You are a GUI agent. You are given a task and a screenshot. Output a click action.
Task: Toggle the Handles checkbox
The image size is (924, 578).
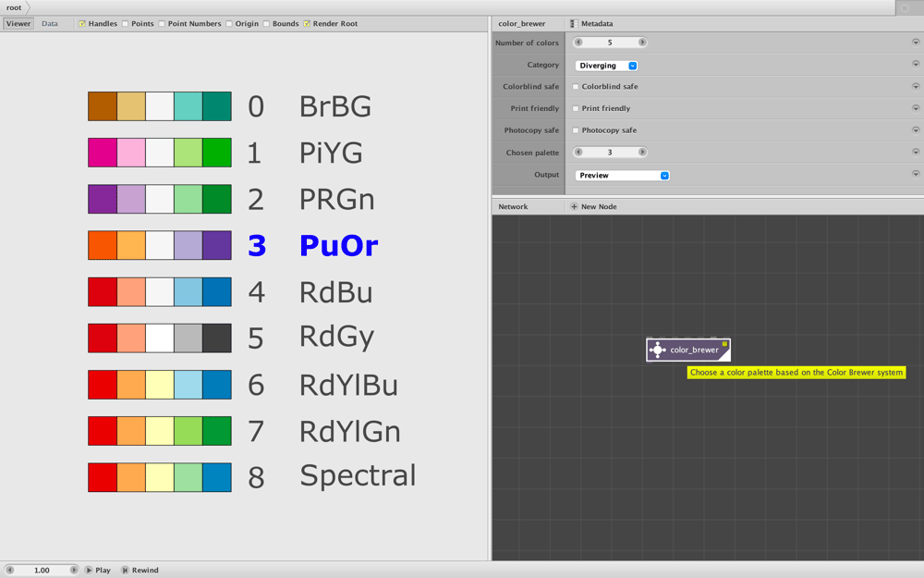tap(82, 24)
